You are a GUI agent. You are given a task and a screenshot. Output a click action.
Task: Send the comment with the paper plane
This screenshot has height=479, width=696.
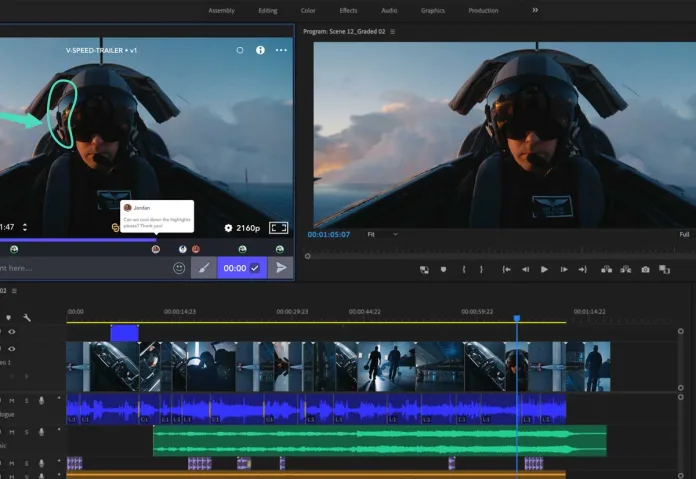click(x=281, y=268)
